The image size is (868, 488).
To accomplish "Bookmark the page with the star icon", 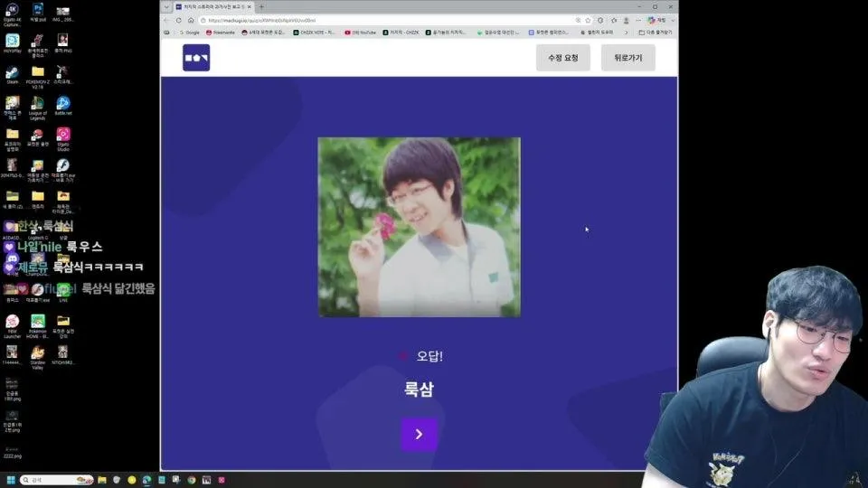I will (588, 21).
